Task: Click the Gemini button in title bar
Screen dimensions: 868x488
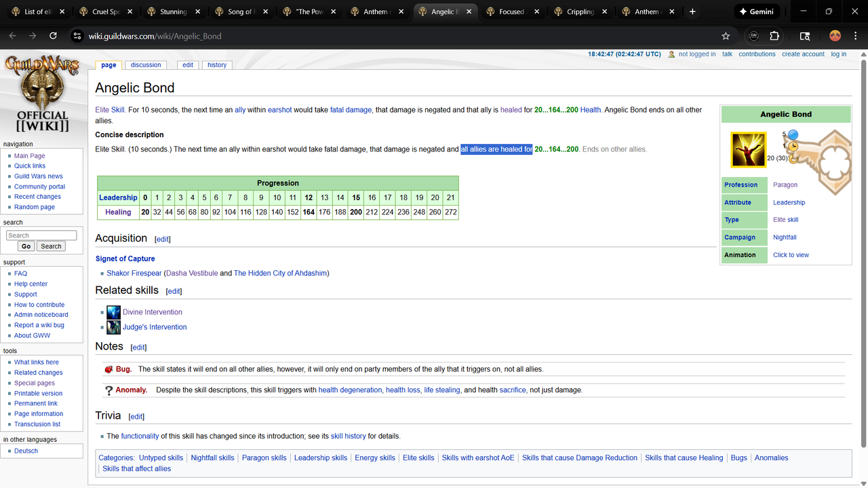Action: 756,12
